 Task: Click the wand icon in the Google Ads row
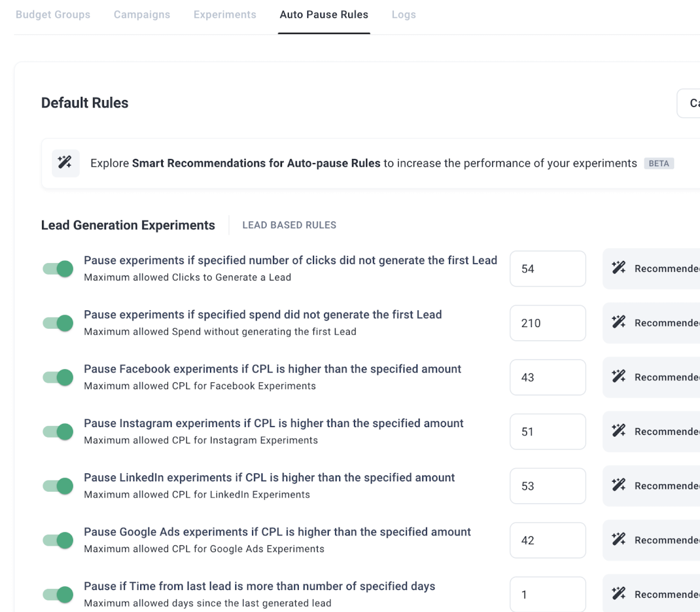click(x=618, y=539)
